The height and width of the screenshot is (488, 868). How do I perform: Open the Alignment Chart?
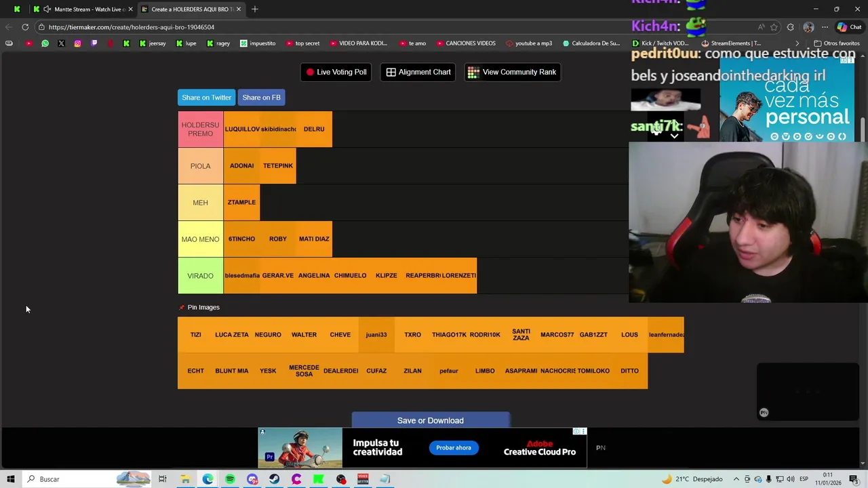pos(418,72)
